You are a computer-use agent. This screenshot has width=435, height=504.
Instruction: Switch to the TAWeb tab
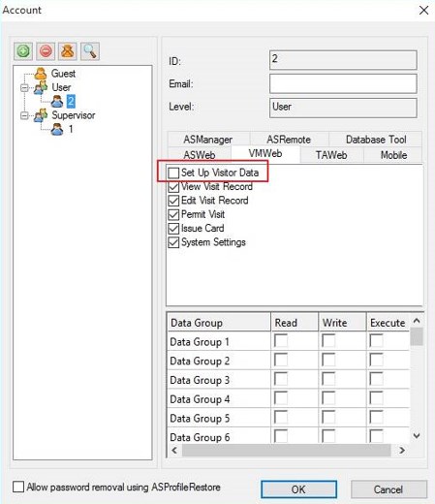331,155
